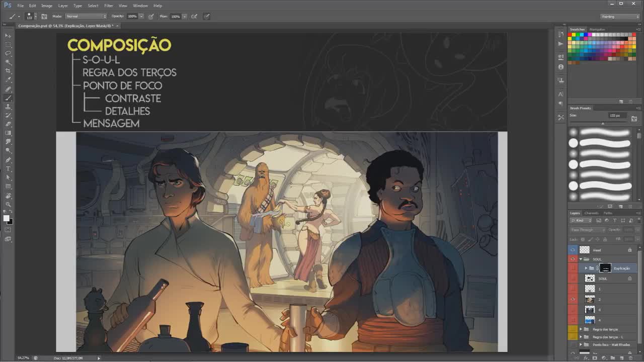The height and width of the screenshot is (362, 644).
Task: Toggle pressure for size button
Action: (x=207, y=16)
